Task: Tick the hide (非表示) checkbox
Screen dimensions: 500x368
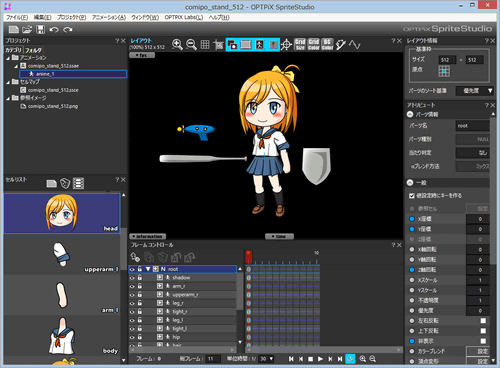Action: pos(483,341)
